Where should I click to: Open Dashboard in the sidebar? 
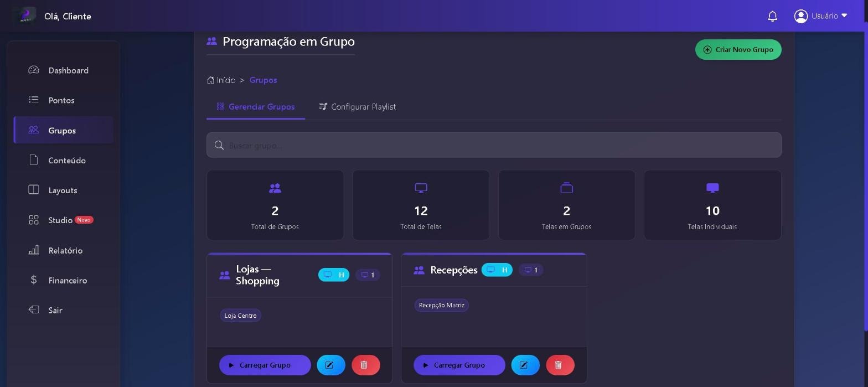(x=64, y=70)
